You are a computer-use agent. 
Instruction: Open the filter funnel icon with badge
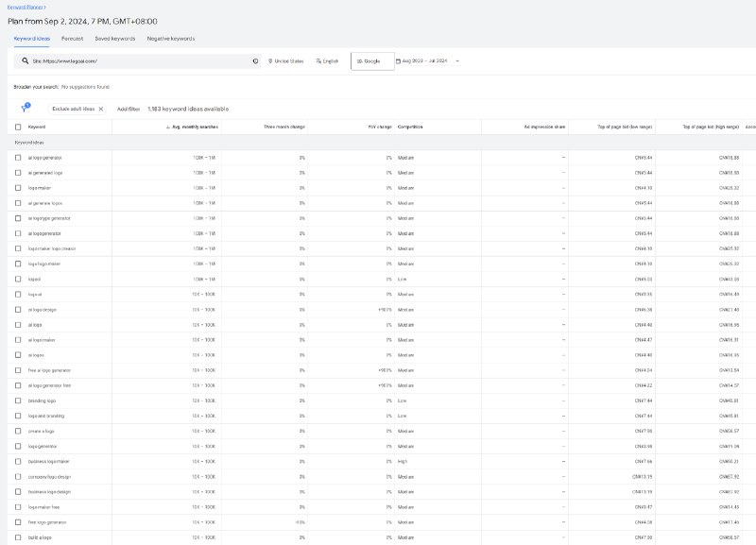pyautogui.click(x=26, y=108)
